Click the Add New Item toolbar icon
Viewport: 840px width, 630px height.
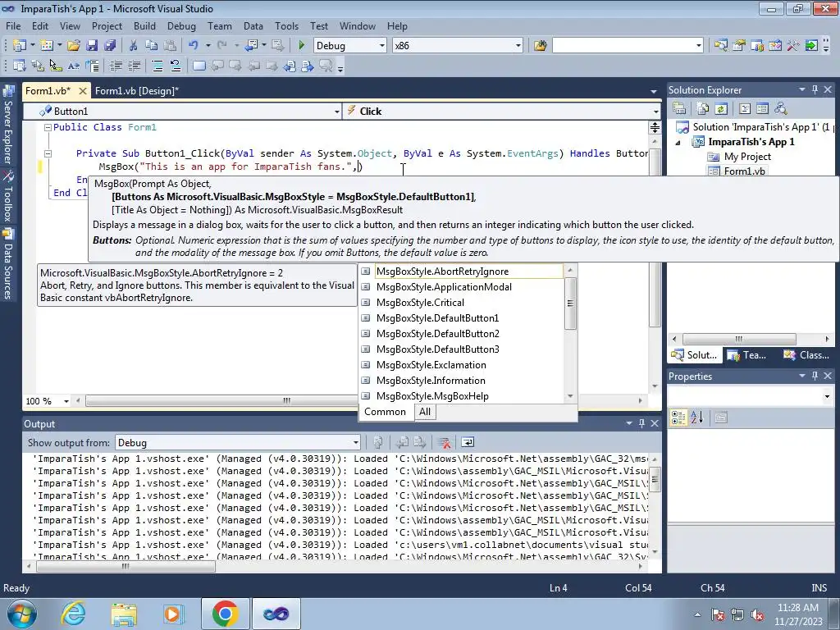(47, 46)
